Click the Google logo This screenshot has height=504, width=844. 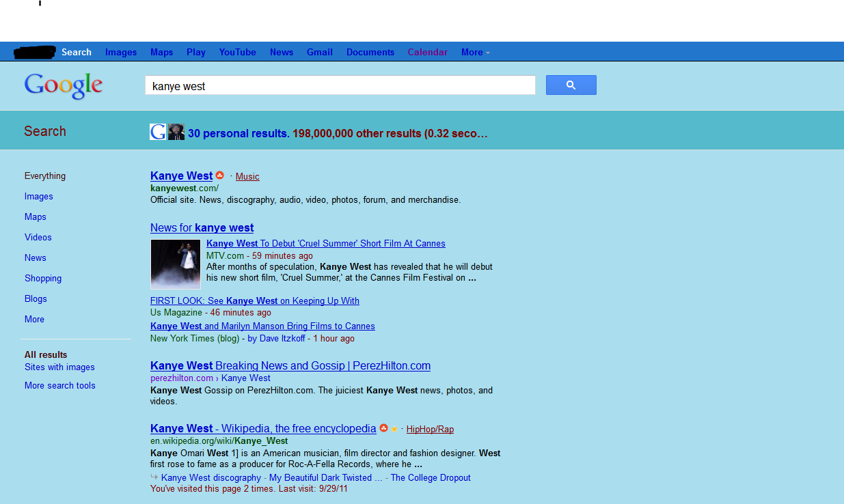pos(64,86)
